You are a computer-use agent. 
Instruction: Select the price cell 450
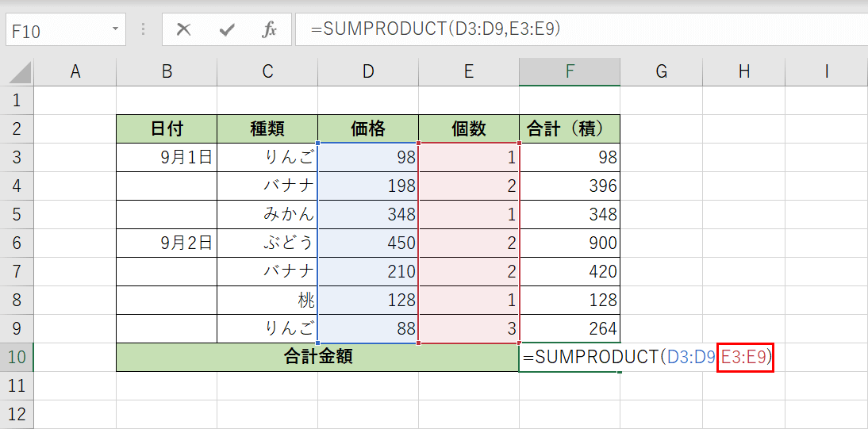[x=368, y=243]
